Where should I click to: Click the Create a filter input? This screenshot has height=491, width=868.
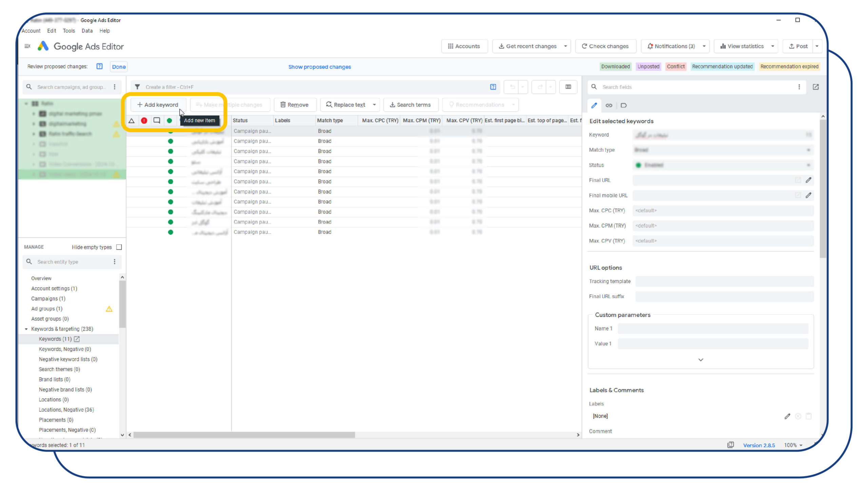(315, 87)
